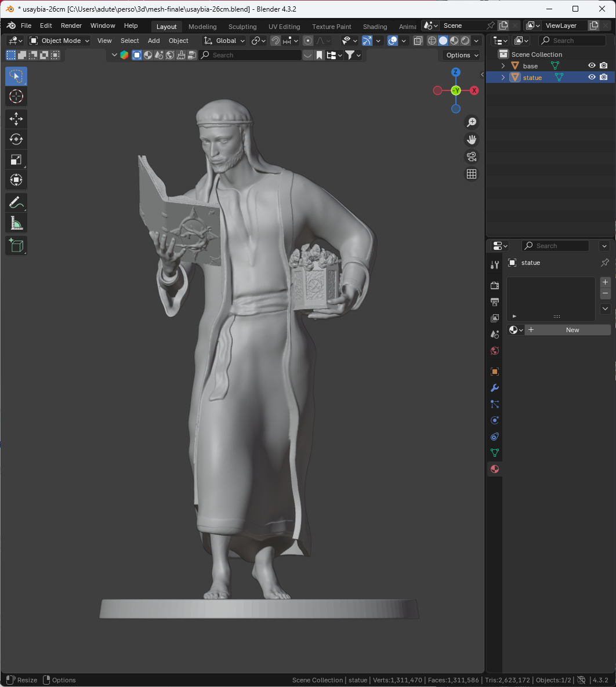The image size is (616, 687).
Task: Hide the base object in viewport
Action: click(x=592, y=66)
